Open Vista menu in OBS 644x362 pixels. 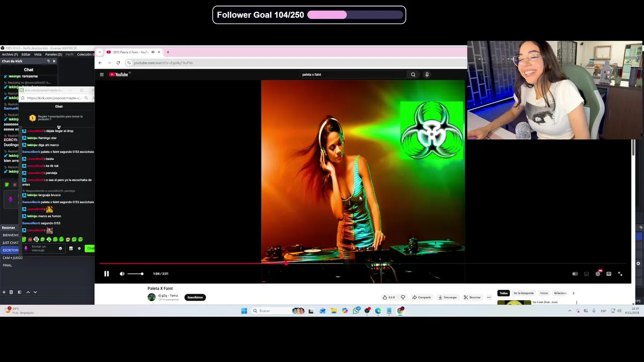click(x=38, y=54)
